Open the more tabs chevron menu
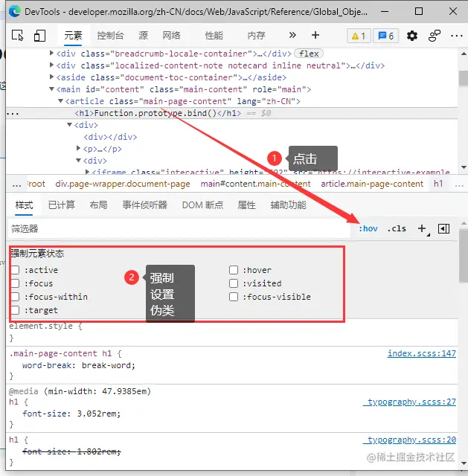The width and height of the screenshot is (468, 476). tap(292, 35)
